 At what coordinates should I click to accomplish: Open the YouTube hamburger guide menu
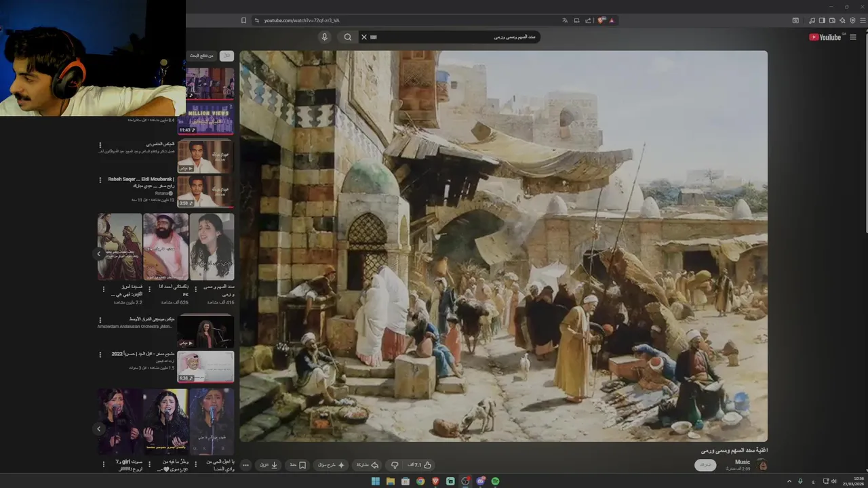[x=853, y=37]
